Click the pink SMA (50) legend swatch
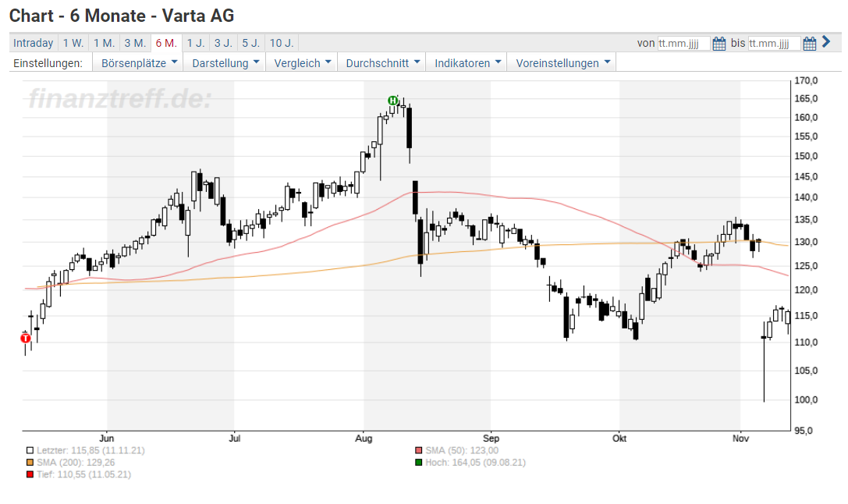This screenshot has width=848, height=504. 419,450
